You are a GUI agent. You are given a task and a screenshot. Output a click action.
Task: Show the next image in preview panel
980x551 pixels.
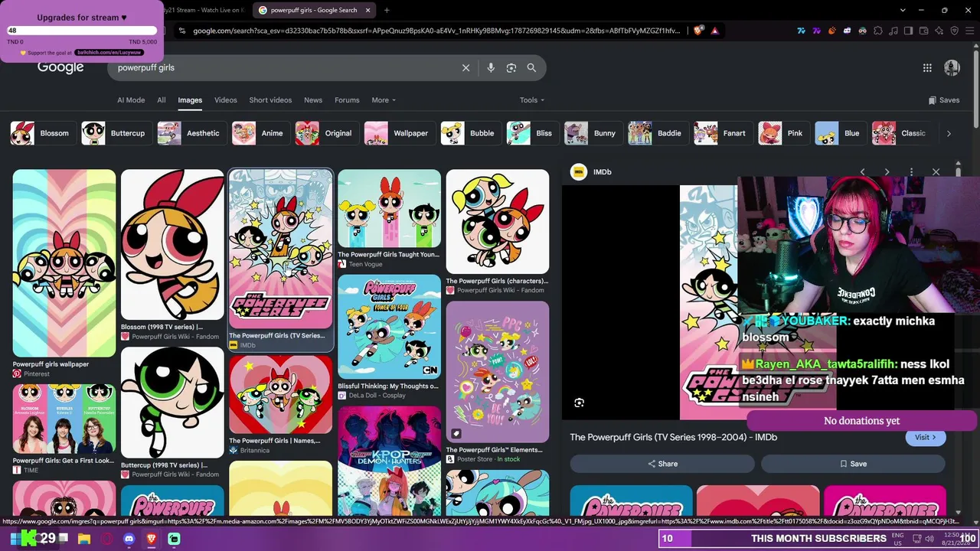click(887, 172)
